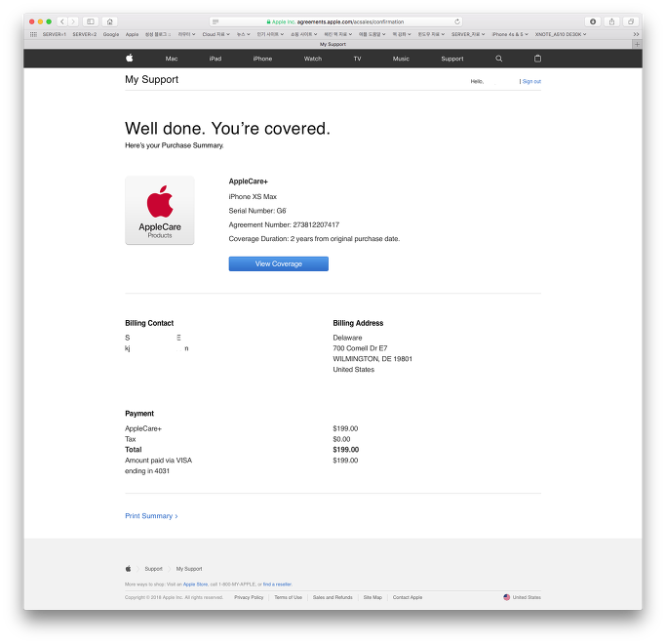Open Reader view icon in address bar
666x644 pixels.
(x=215, y=21)
